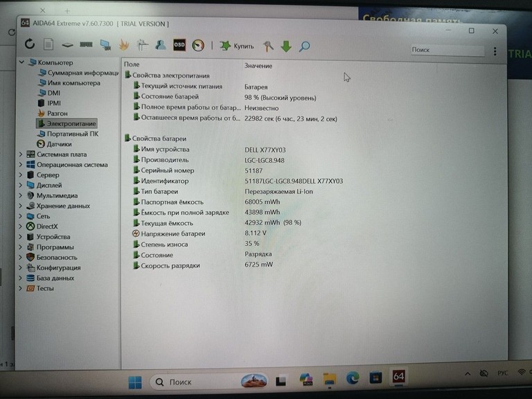The width and height of the screenshot is (532, 399).
Task: Show hidden tray icons chevron
Action: (468, 374)
